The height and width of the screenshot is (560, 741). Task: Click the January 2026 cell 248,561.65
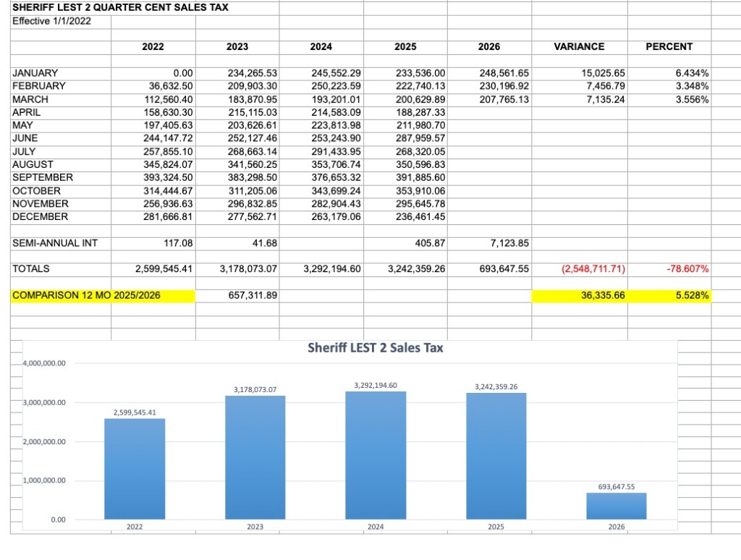pyautogui.click(x=504, y=73)
